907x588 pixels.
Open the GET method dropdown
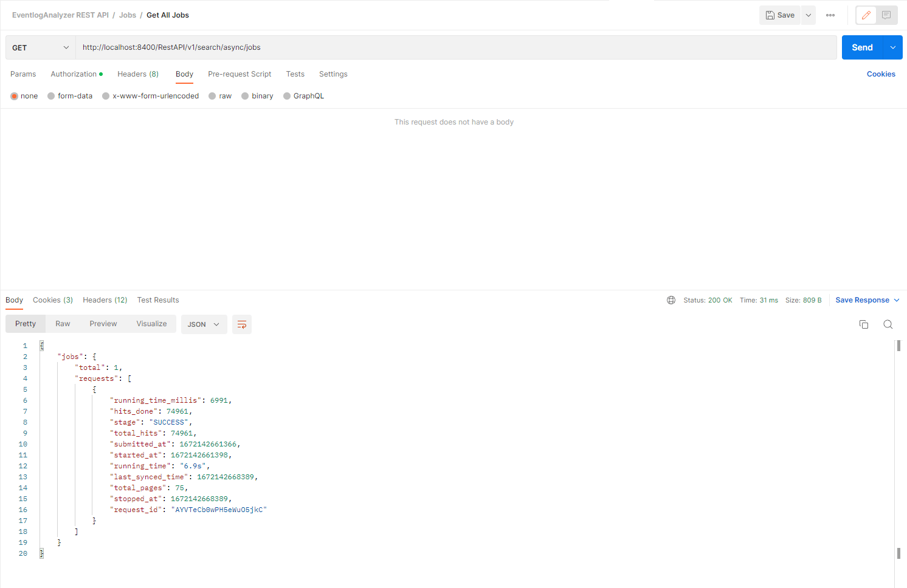pyautogui.click(x=40, y=47)
